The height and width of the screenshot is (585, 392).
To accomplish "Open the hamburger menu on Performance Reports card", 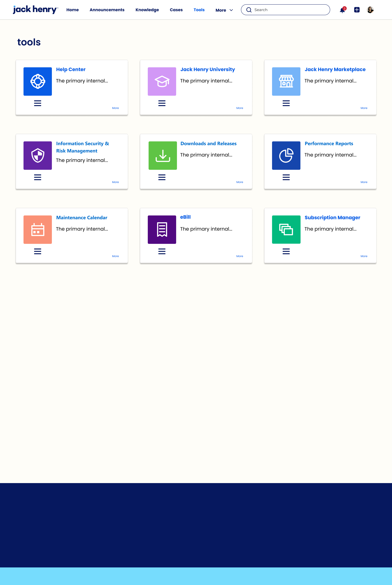I will tap(286, 177).
